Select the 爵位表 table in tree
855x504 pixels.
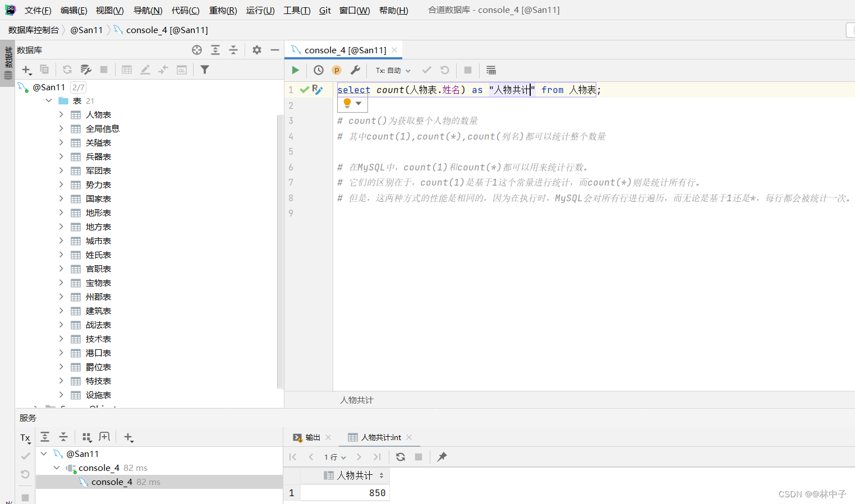point(98,367)
